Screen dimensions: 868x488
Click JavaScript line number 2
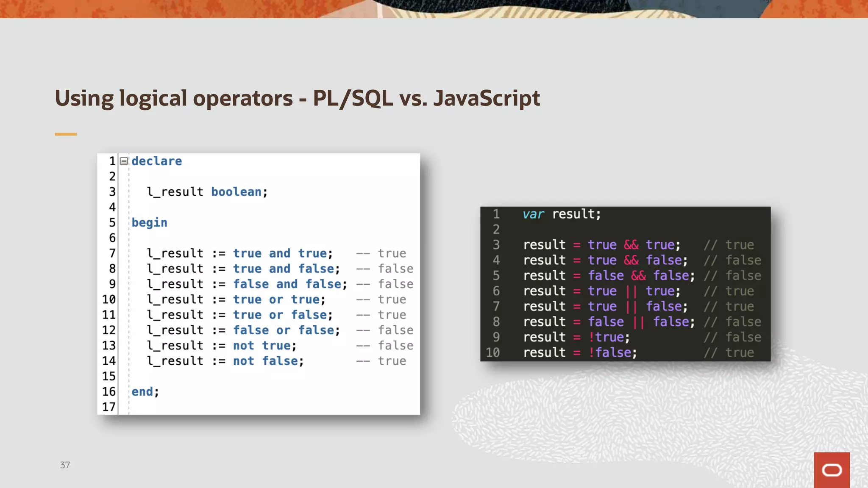pos(496,230)
